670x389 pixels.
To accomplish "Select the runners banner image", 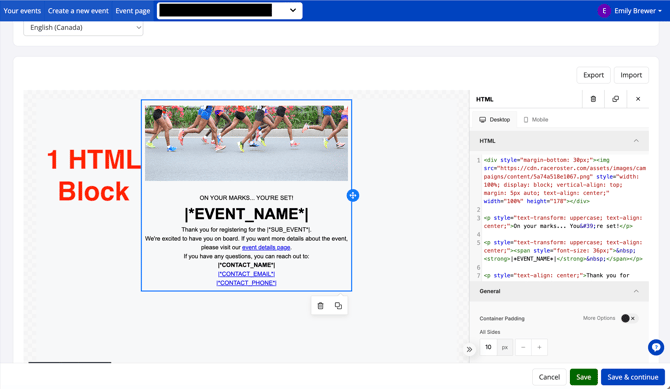I will (x=247, y=143).
